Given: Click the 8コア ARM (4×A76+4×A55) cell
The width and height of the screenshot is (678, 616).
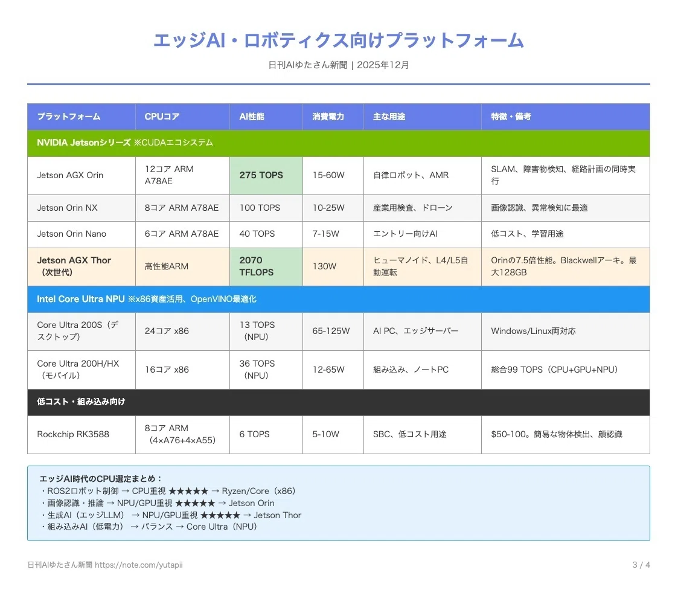Looking at the screenshot, I should point(182,435).
